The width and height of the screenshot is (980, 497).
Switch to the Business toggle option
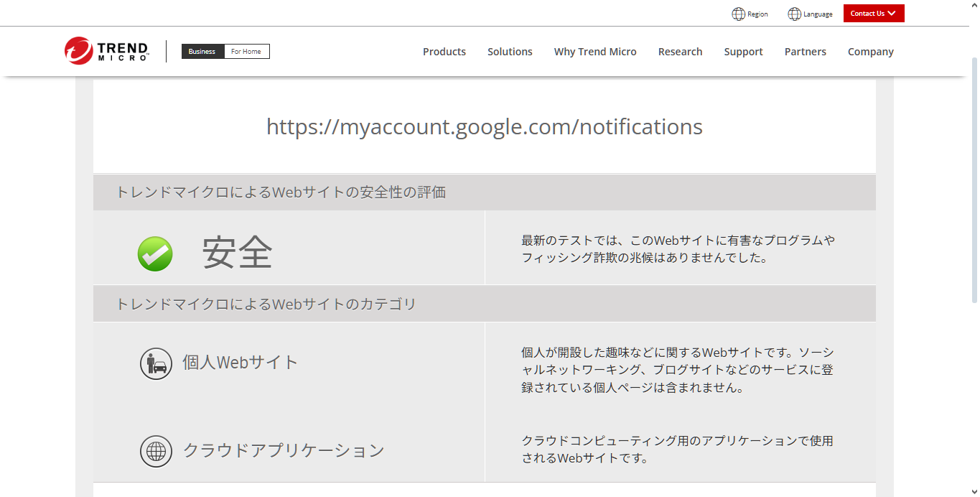click(202, 52)
